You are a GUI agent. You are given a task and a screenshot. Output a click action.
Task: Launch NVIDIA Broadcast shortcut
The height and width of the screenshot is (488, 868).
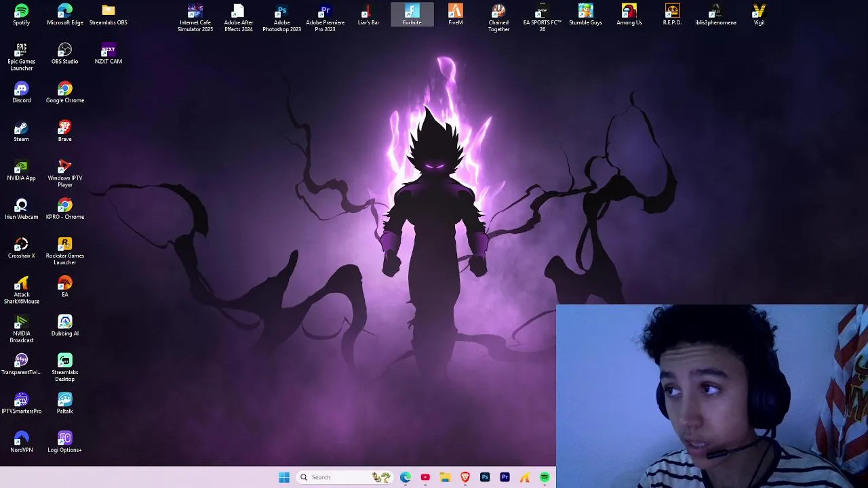click(21, 329)
